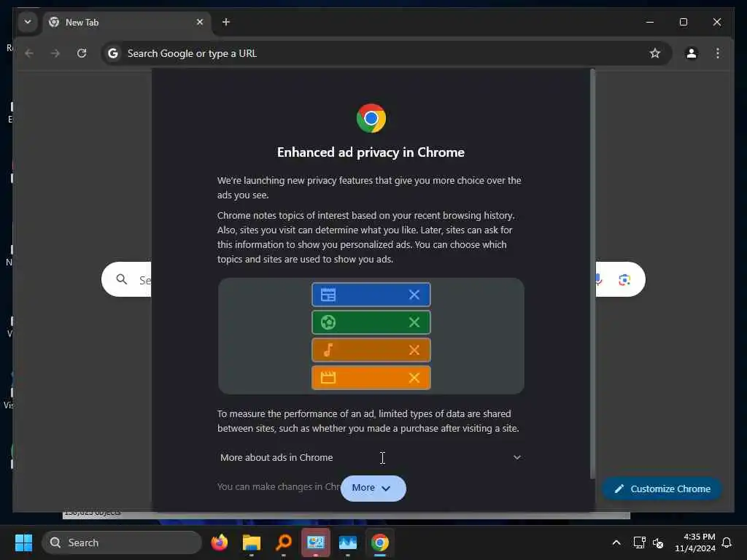Screen dimensions: 747x560
Task: Click the taskbar Search box
Action: [122, 542]
